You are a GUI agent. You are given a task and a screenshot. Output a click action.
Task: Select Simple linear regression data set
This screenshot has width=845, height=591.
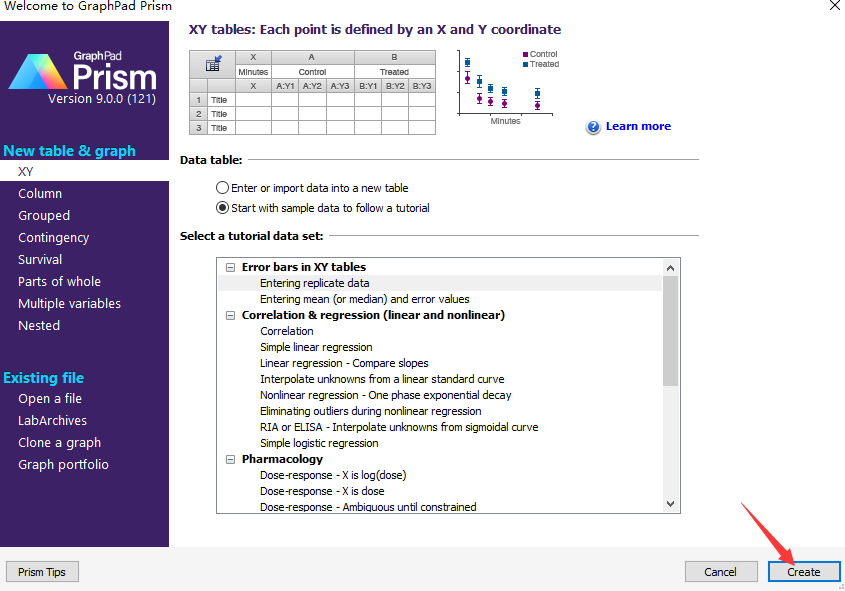tap(316, 347)
